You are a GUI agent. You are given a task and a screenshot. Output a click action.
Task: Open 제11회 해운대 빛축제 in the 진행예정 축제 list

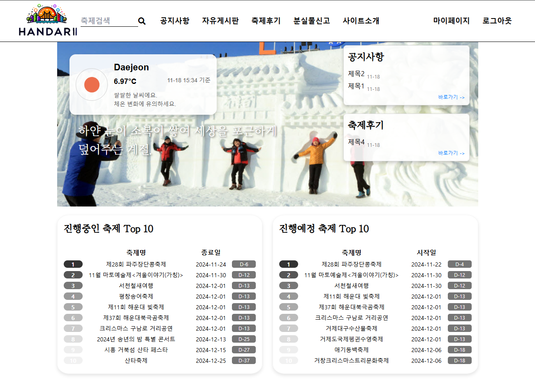tap(352, 296)
